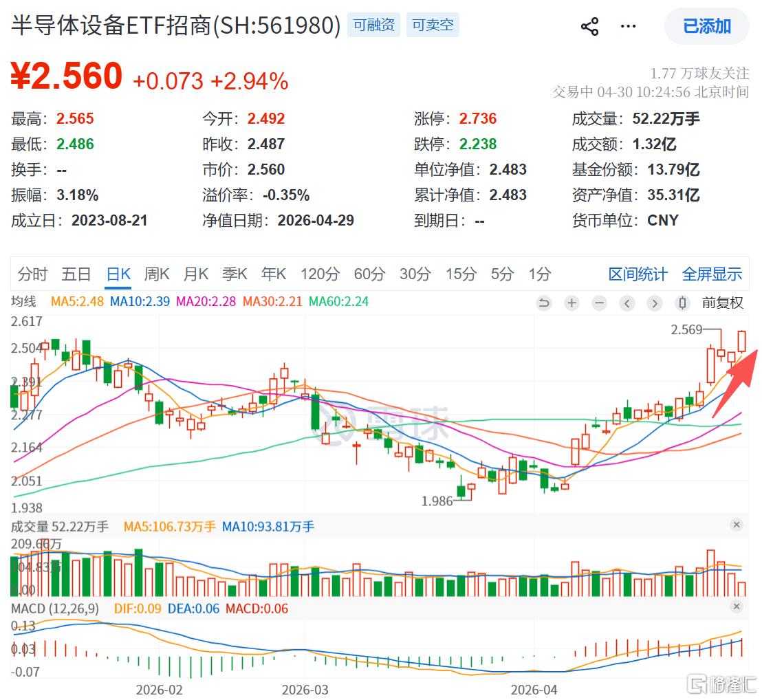This screenshot has width=762, height=700.
Task: Switch to the 5分 chart tab
Action: click(x=502, y=274)
